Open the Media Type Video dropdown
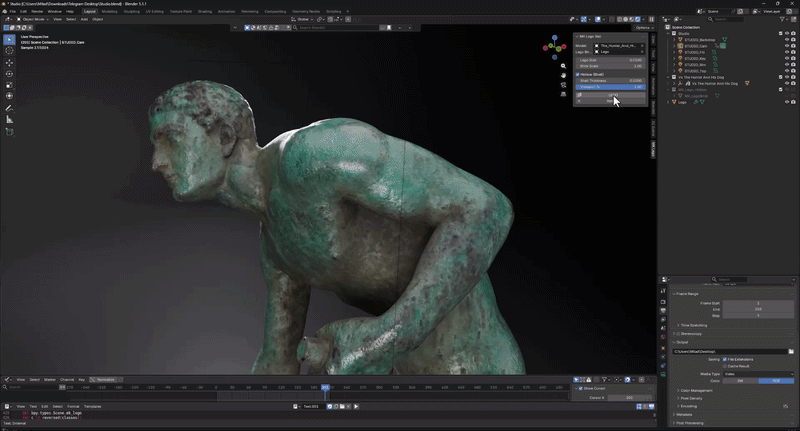The width and height of the screenshot is (800, 431). pyautogui.click(x=758, y=374)
